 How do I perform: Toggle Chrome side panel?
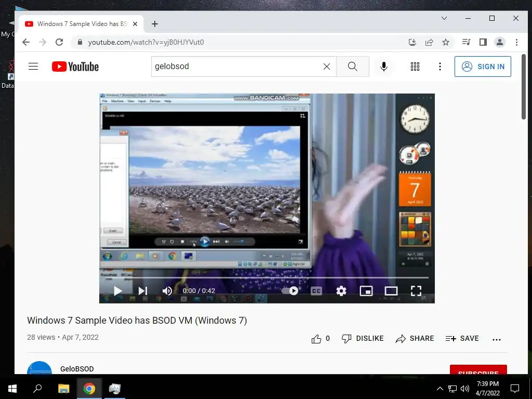(483, 42)
